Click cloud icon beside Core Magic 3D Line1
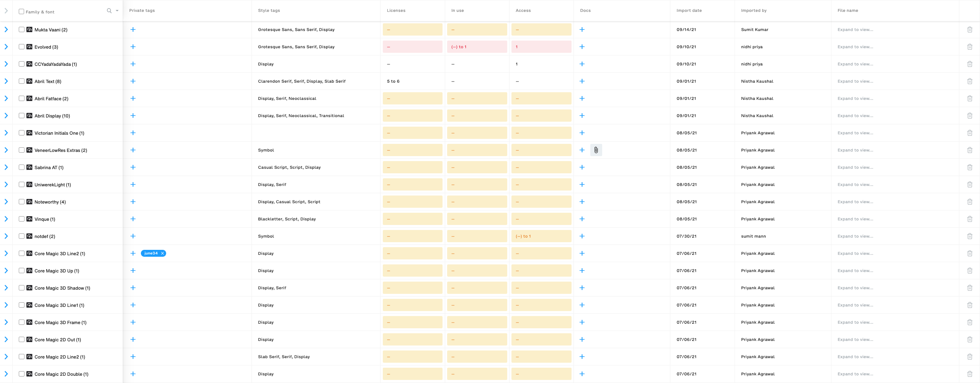Image resolution: width=980 pixels, height=383 pixels. click(29, 305)
